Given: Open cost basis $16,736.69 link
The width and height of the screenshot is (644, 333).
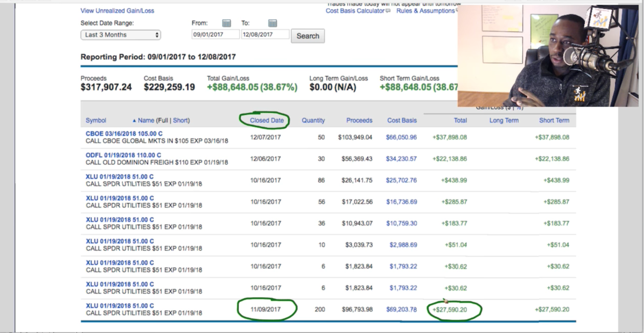Looking at the screenshot, I should tap(401, 202).
